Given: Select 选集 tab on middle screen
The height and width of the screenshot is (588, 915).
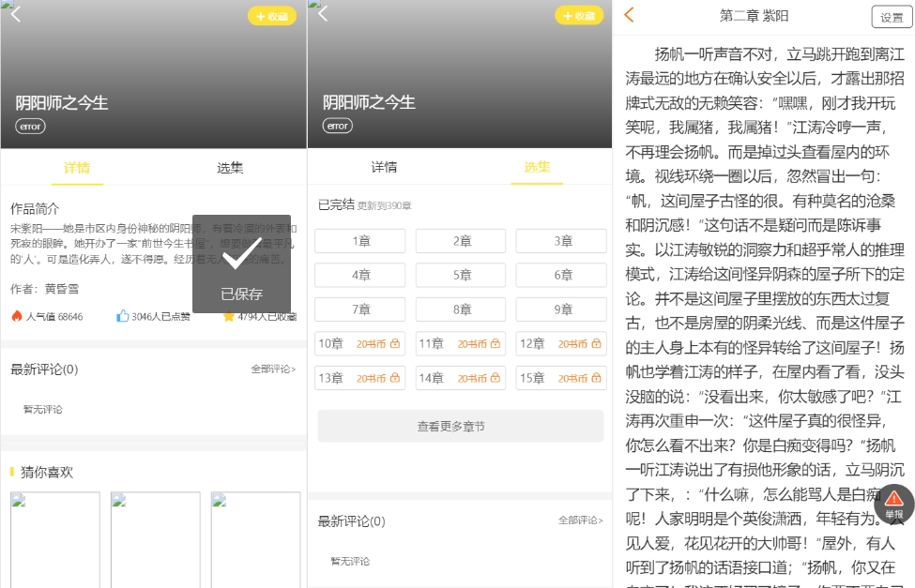Looking at the screenshot, I should (x=537, y=168).
